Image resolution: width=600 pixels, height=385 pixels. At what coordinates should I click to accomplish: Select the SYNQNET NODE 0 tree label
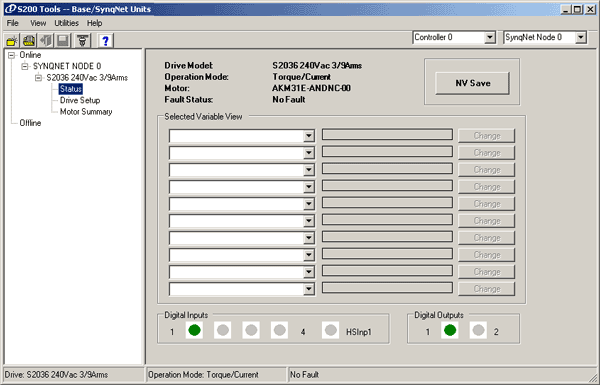tap(67, 66)
